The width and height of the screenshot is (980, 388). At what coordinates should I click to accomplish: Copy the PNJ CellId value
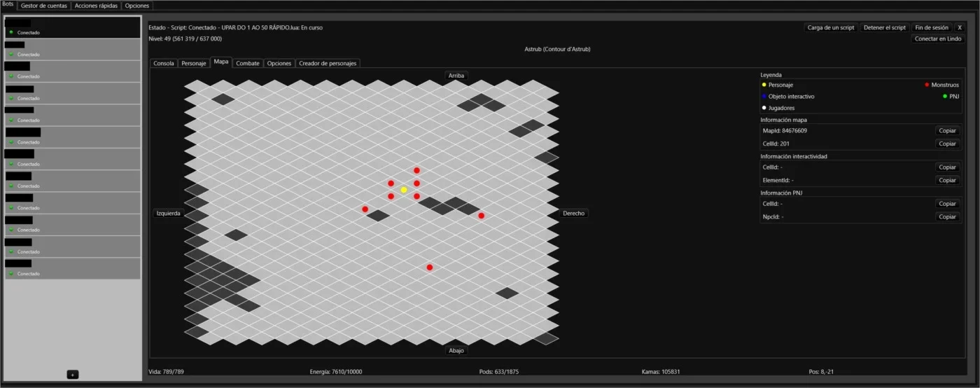947,204
